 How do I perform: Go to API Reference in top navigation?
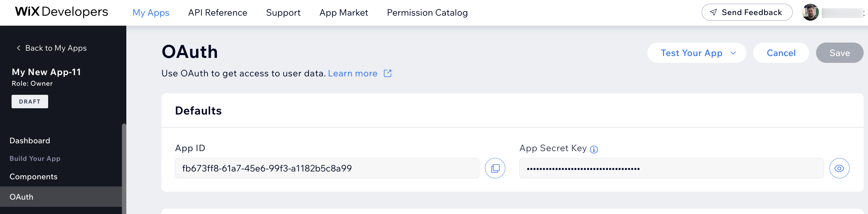coord(217,13)
